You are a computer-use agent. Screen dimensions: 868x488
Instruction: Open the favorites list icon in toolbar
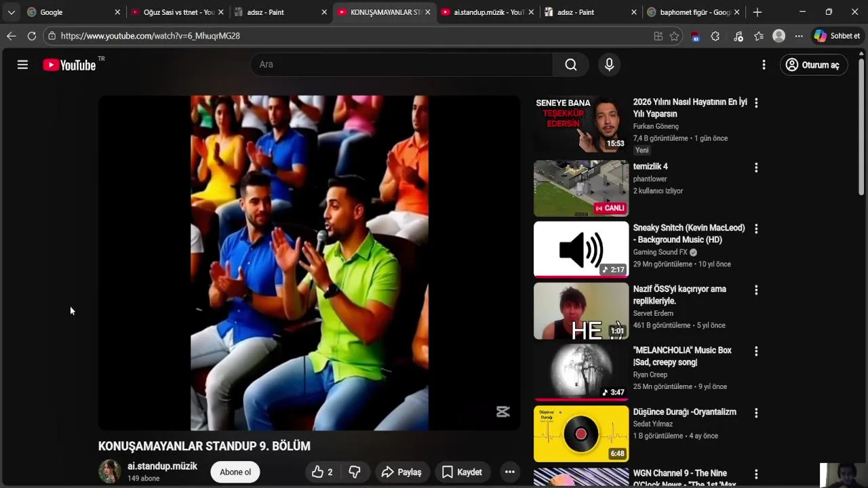(759, 37)
